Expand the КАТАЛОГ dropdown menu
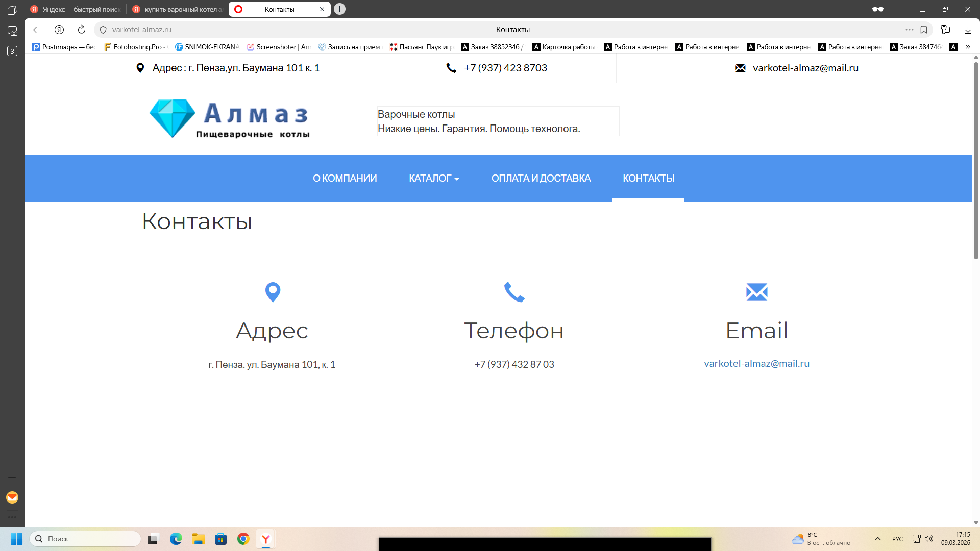Image resolution: width=980 pixels, height=551 pixels. click(434, 179)
